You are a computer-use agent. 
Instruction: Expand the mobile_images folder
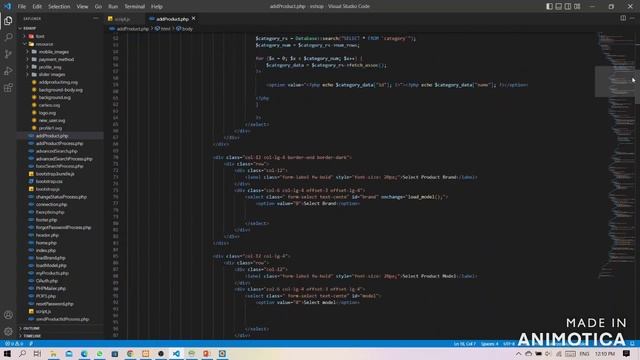coord(53,52)
